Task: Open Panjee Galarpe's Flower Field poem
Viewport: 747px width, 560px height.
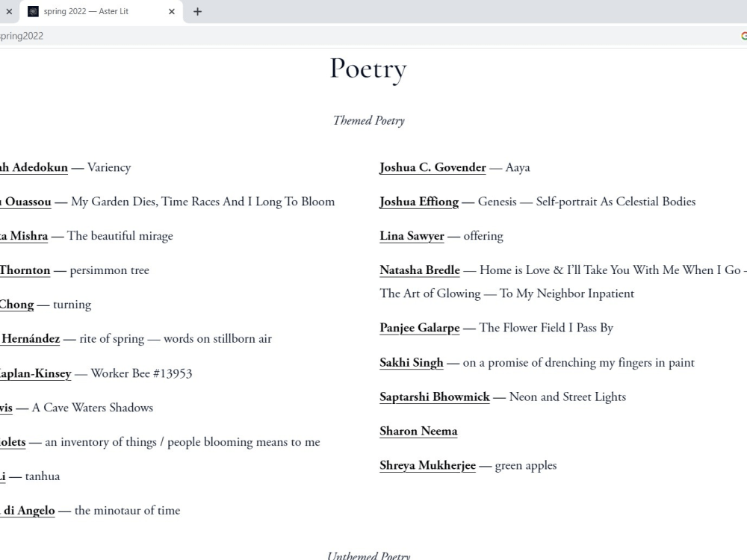Action: (419, 328)
